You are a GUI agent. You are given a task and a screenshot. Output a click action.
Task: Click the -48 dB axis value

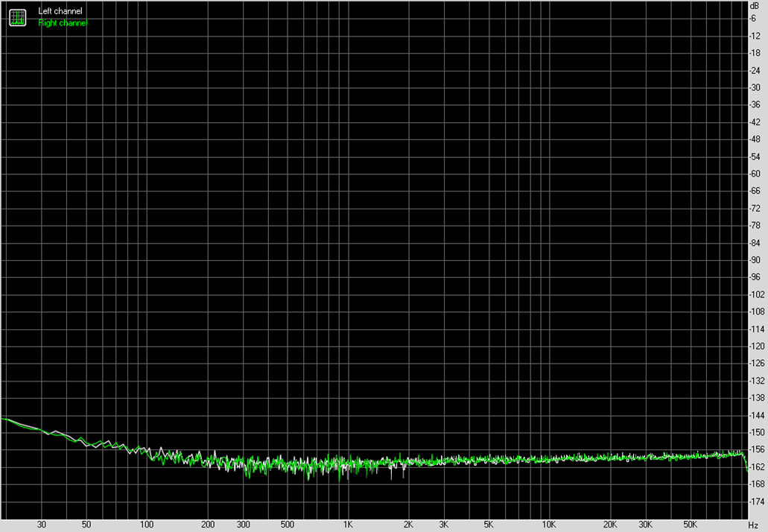(x=755, y=139)
